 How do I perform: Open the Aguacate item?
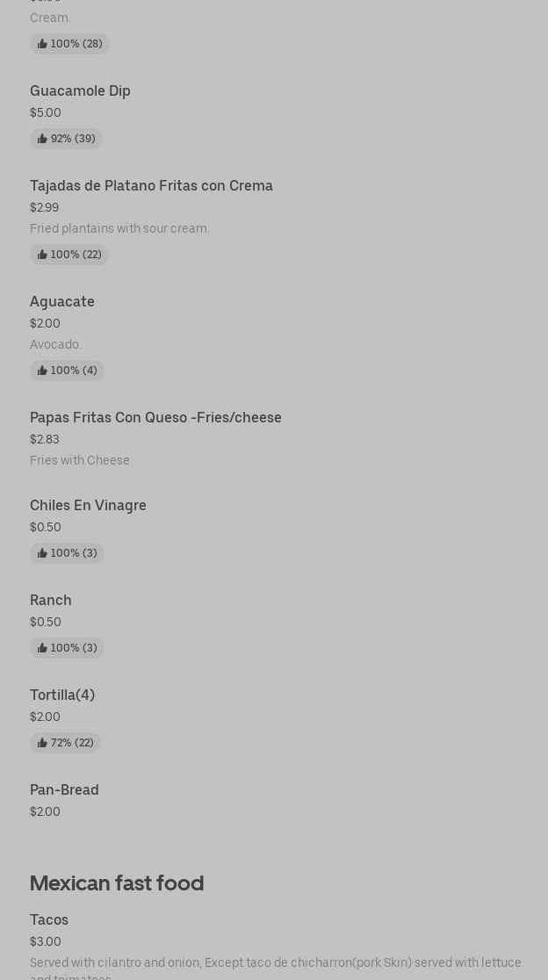pyautogui.click(x=62, y=302)
